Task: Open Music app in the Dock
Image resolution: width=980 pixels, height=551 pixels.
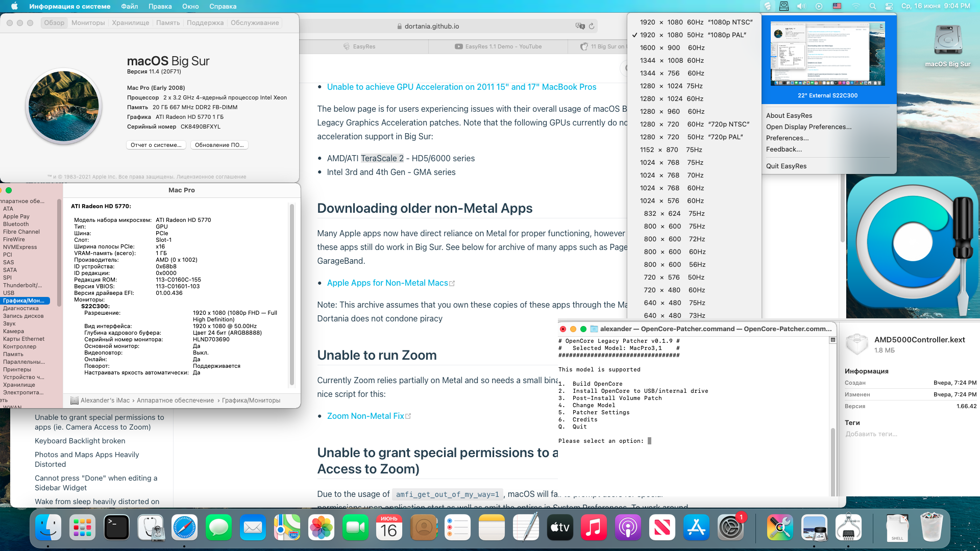Action: click(595, 528)
